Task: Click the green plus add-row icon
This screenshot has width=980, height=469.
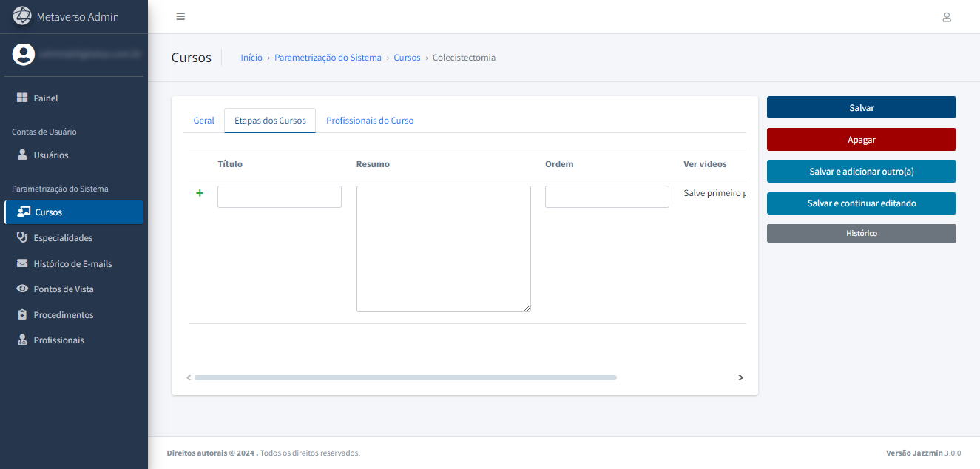Action: click(200, 193)
